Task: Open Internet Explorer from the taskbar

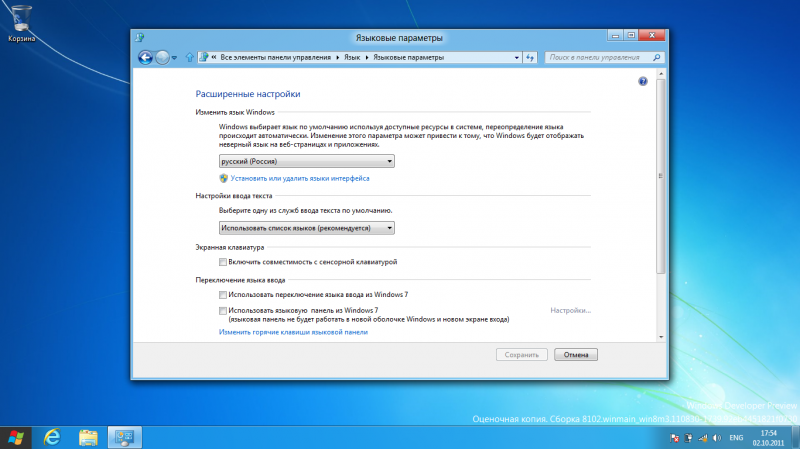Action: point(52,437)
